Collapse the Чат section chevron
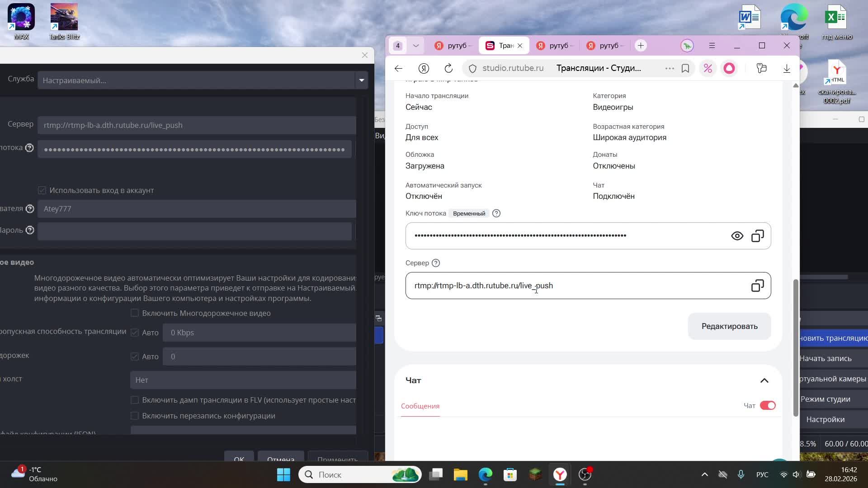Screen dimensions: 868x488 click(x=764, y=380)
